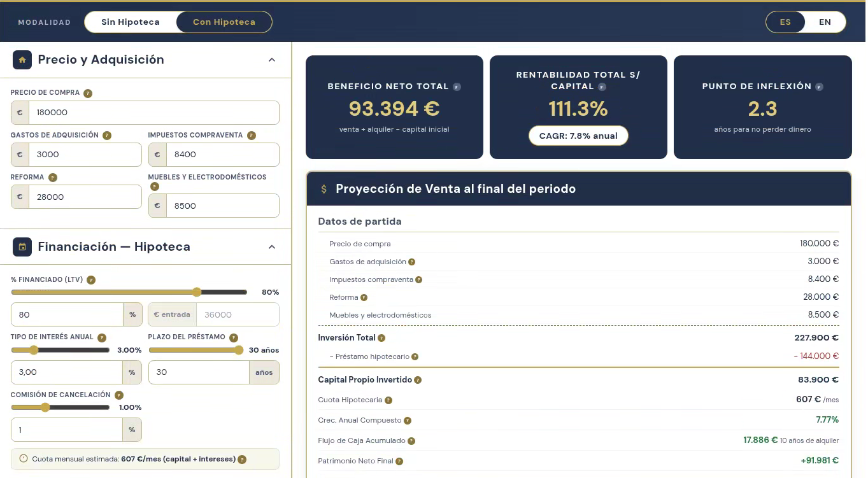
Task: Select the Con Hipoteca mode
Action: [224, 22]
